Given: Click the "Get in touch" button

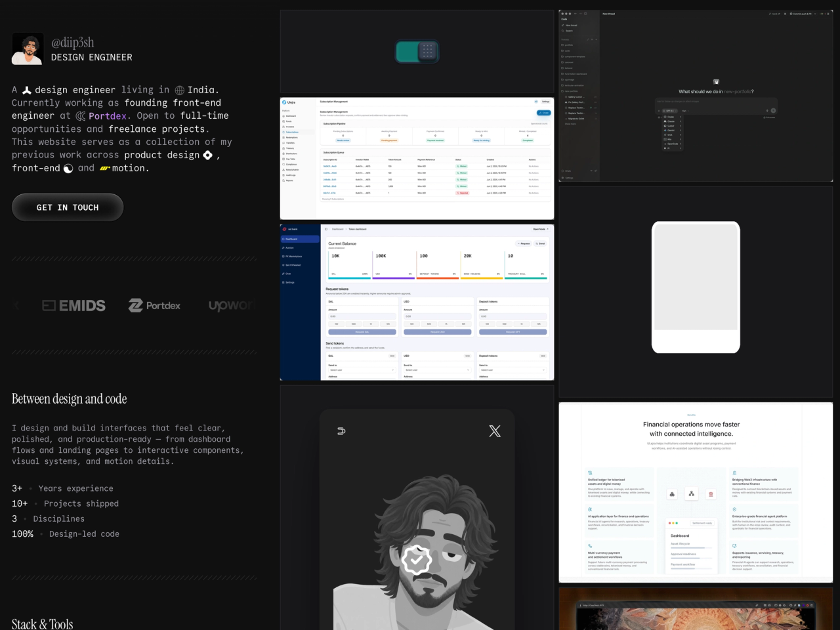Looking at the screenshot, I should [x=68, y=207].
